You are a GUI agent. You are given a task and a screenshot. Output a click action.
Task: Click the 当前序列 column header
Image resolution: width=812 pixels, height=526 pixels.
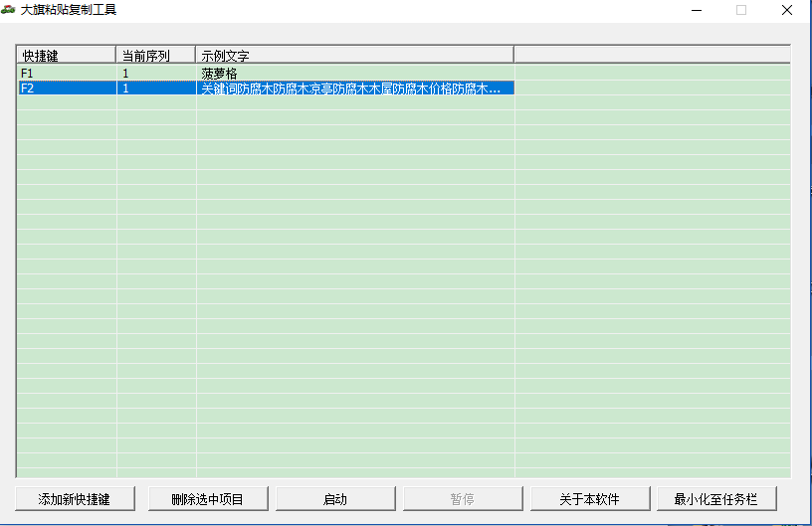coord(155,55)
